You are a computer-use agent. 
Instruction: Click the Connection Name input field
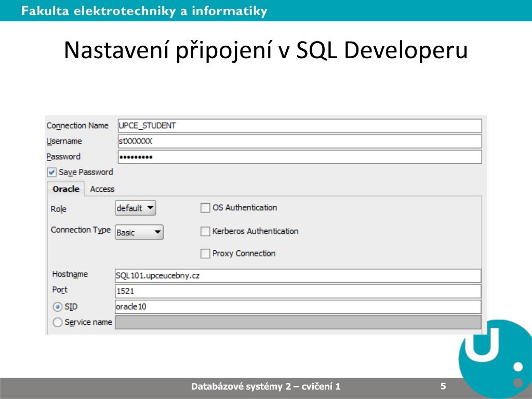(300, 126)
